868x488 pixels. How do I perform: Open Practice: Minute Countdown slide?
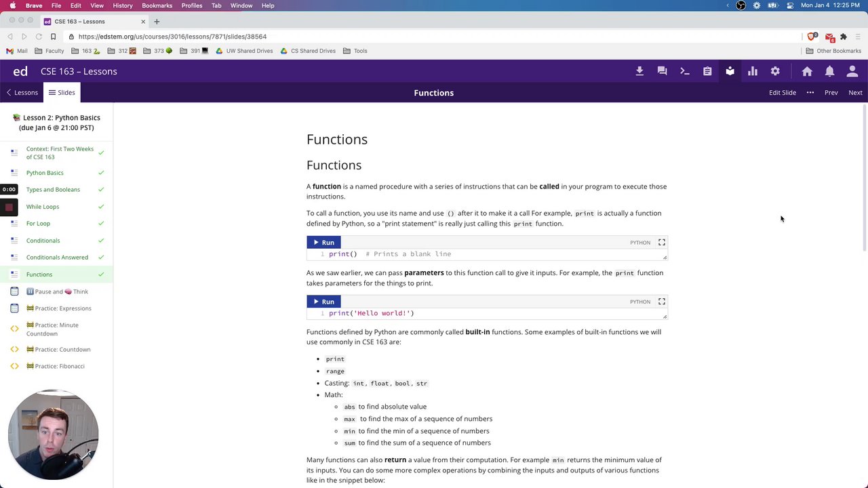click(x=56, y=329)
